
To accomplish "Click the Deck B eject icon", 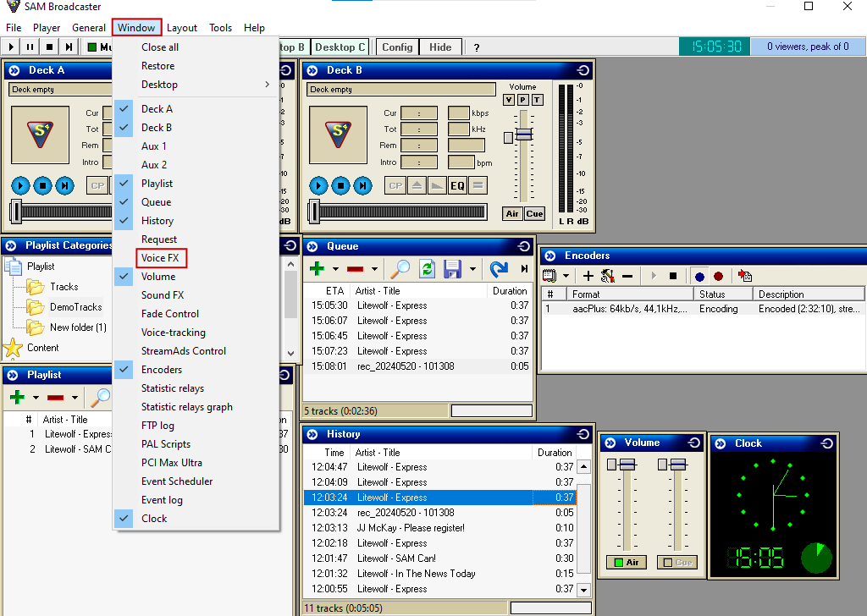I will pos(417,185).
